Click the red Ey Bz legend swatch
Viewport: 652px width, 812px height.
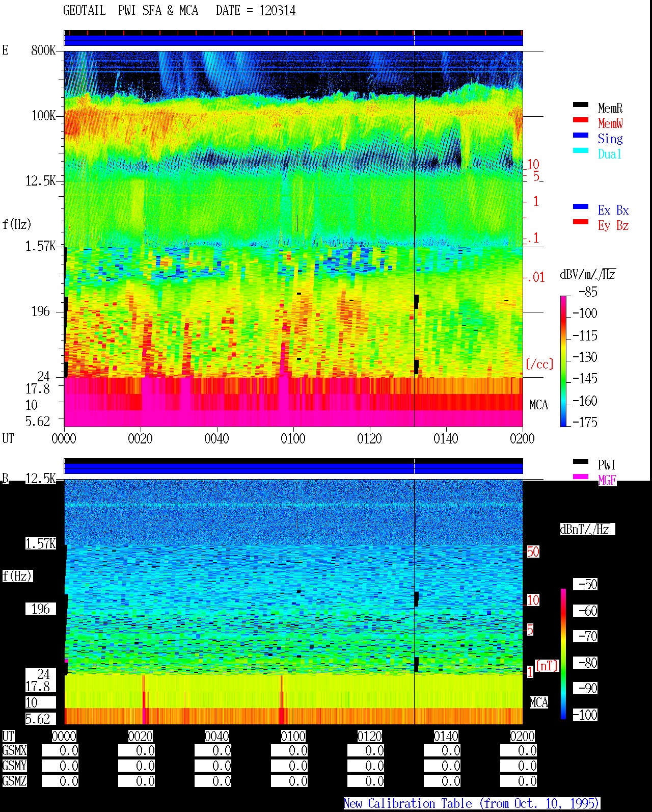581,222
